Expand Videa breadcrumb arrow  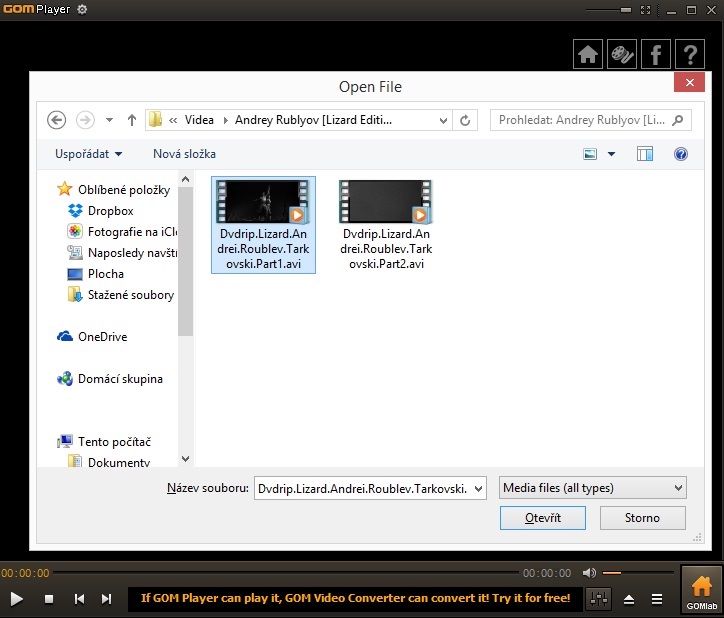(x=225, y=120)
